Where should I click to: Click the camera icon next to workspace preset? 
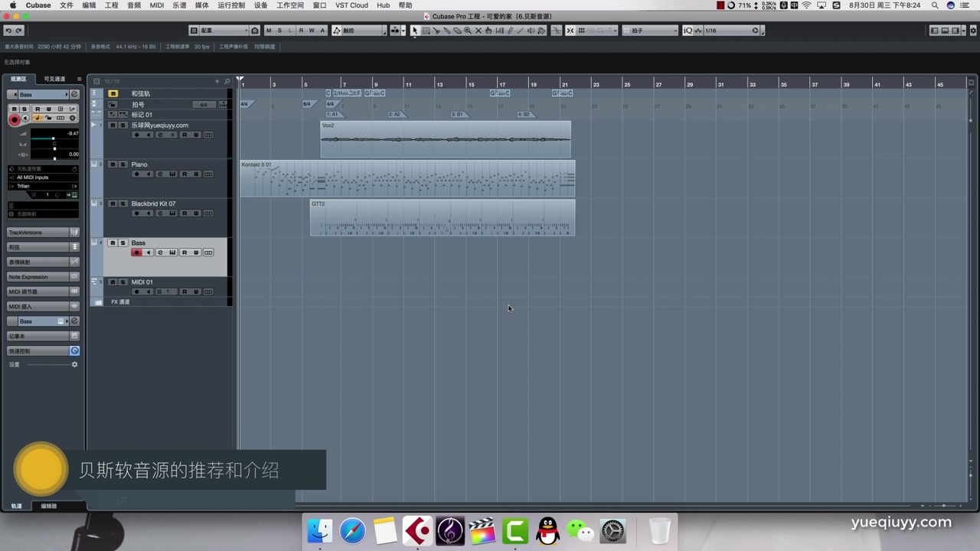254,31
